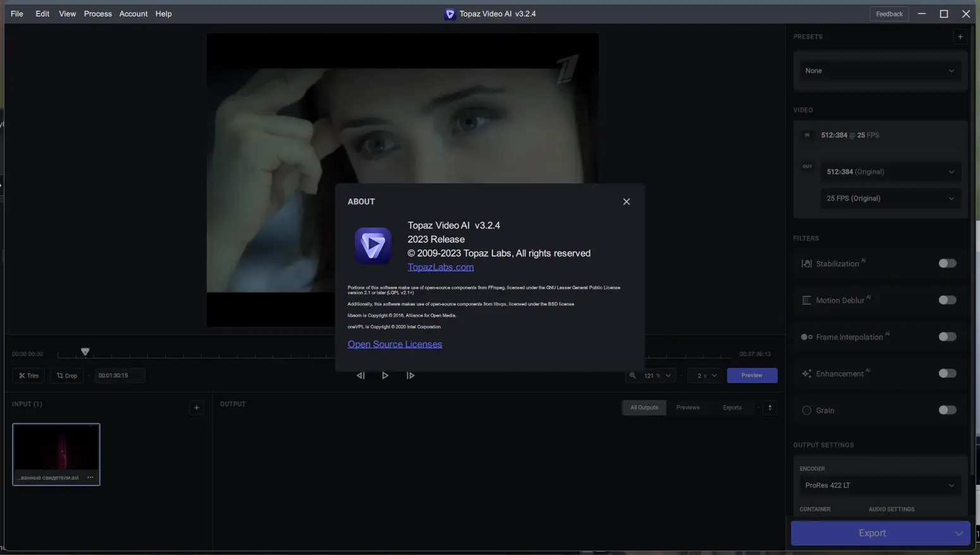Click the Crop button
Screen dimensions: 980x555
click(67, 375)
